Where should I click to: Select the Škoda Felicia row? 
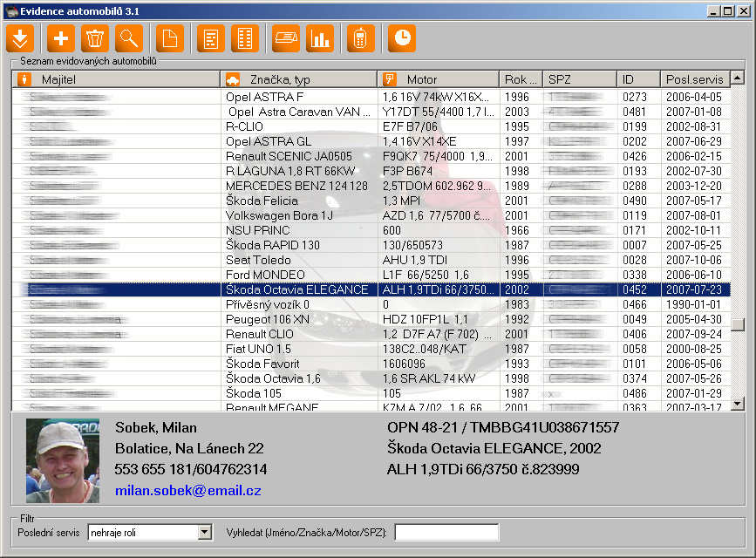(x=371, y=201)
